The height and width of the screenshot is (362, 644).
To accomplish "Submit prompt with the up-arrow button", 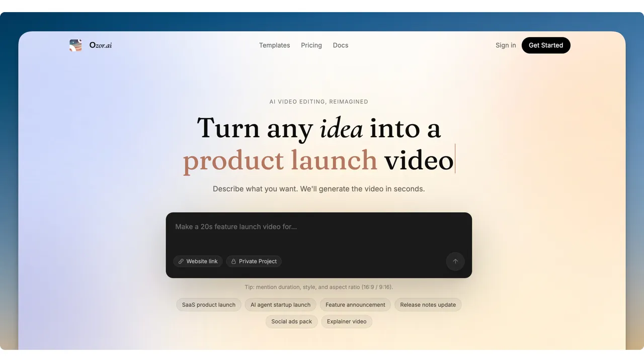I will (x=455, y=261).
